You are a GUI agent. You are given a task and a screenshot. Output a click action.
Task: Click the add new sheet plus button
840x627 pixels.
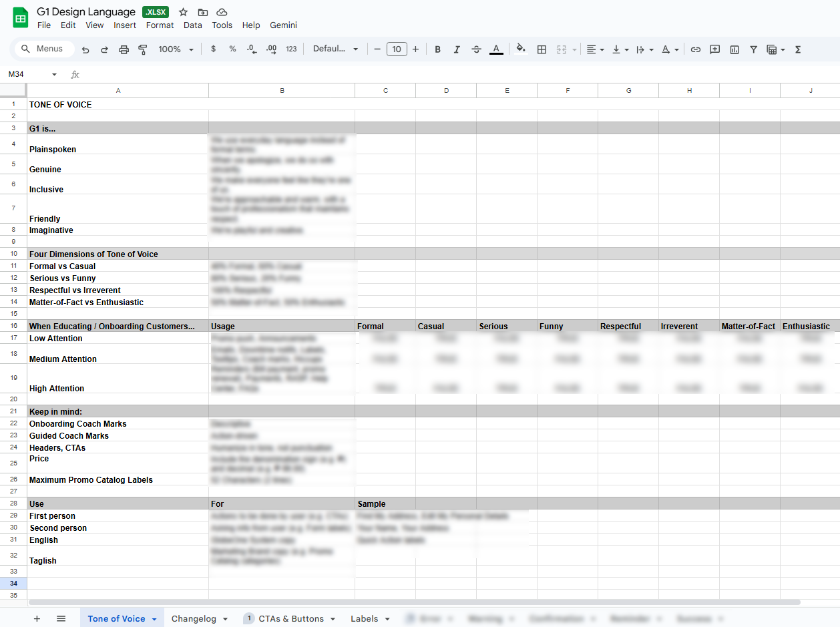(x=37, y=619)
